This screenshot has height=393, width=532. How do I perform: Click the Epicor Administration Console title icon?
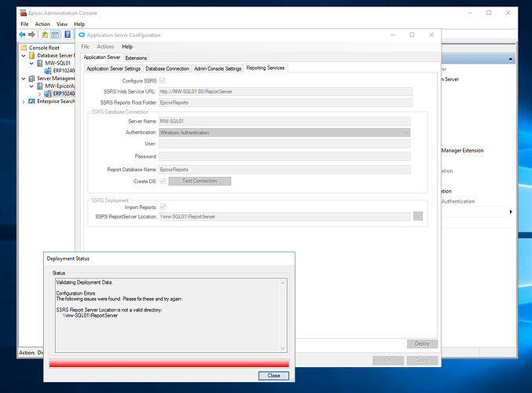(23, 13)
